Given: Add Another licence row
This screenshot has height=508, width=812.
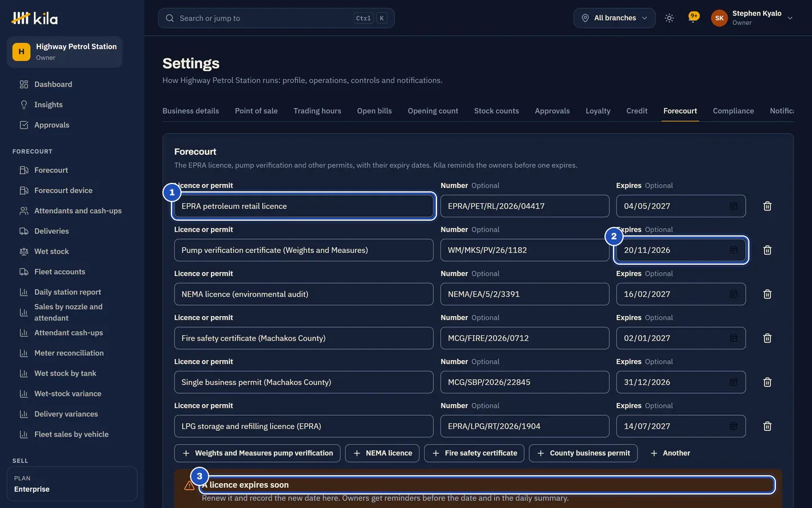Looking at the screenshot, I should click(670, 453).
